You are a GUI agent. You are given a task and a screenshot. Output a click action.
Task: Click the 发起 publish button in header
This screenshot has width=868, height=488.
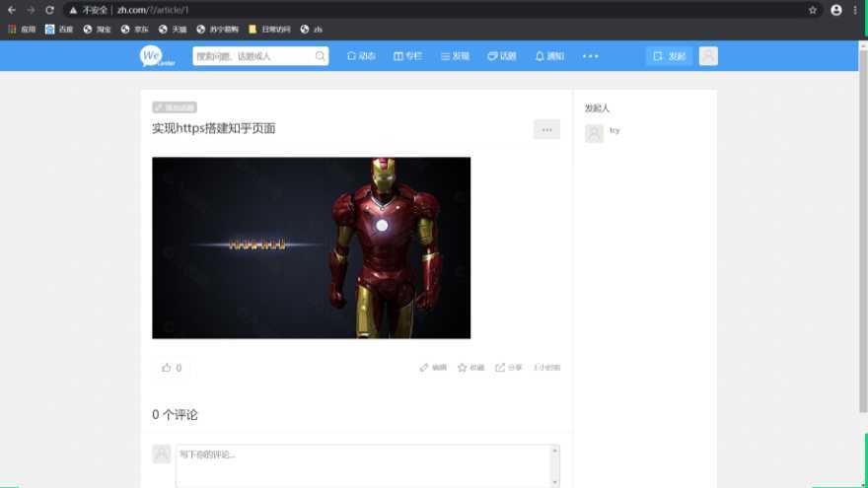(x=669, y=56)
